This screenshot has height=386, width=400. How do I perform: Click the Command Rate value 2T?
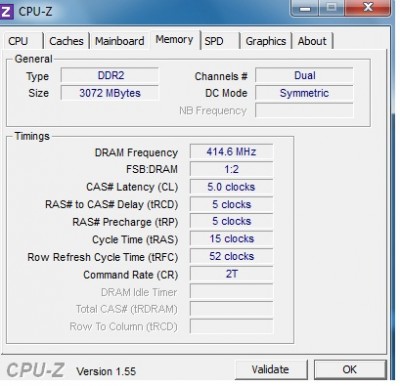pos(231,274)
